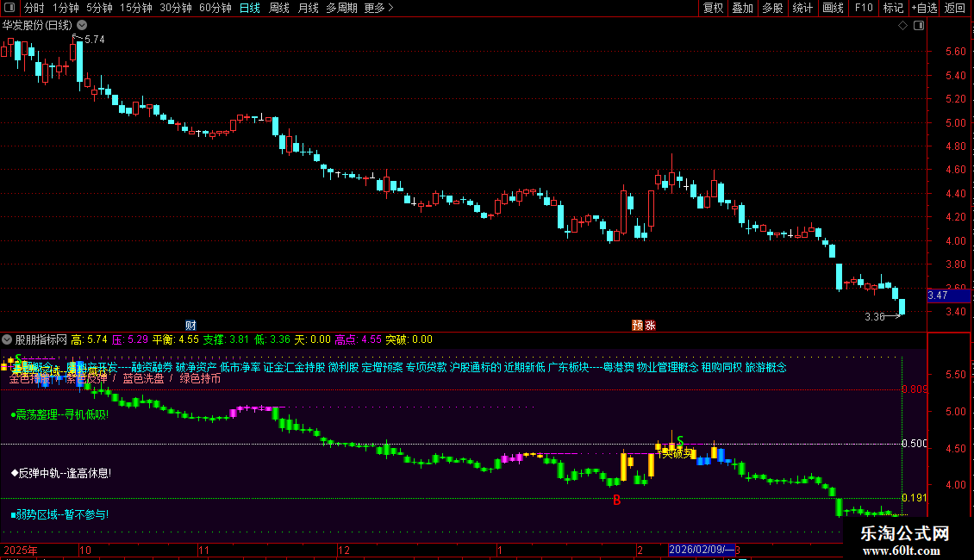Click the 预 forecast marker
This screenshot has height=560, width=974.
click(637, 326)
